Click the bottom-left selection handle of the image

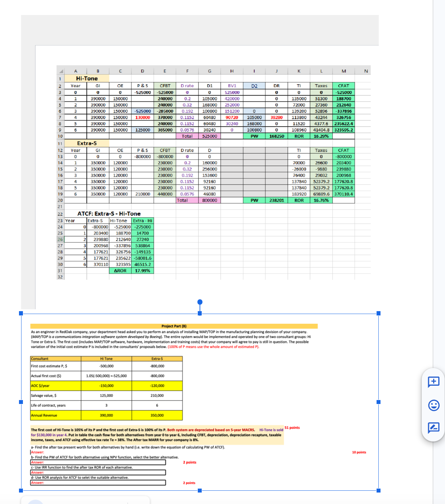coord(20,491)
